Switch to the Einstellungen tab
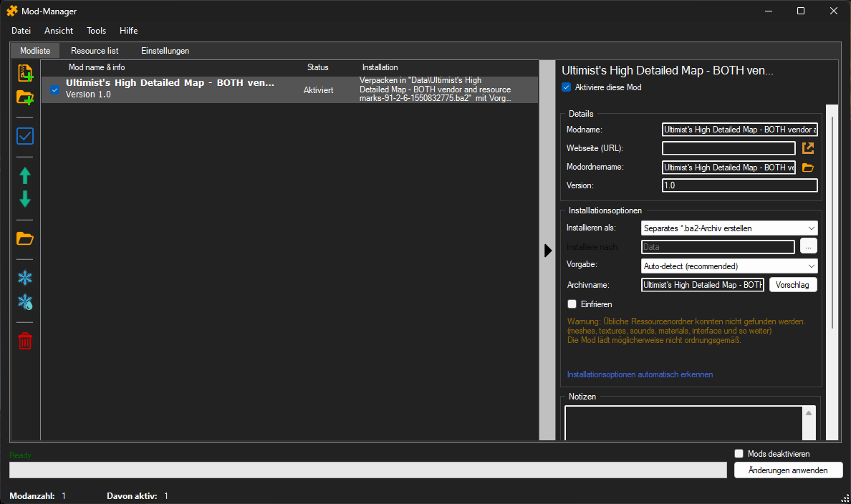This screenshot has width=851, height=504. (165, 51)
